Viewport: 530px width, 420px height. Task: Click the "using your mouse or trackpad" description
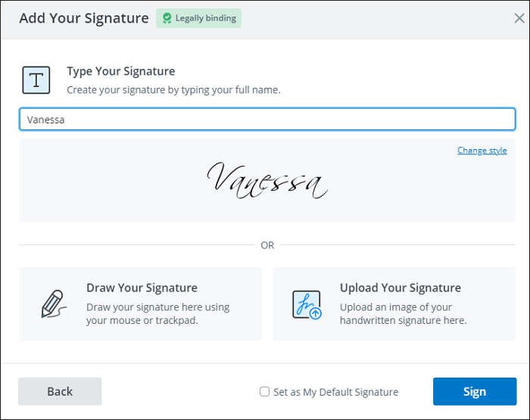(x=157, y=314)
